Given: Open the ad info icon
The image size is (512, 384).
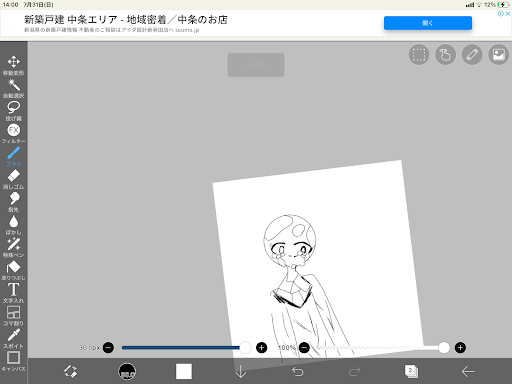Looking at the screenshot, I should (501, 14).
